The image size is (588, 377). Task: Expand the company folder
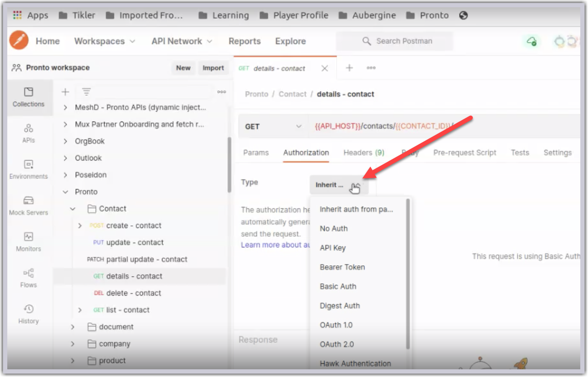73,344
